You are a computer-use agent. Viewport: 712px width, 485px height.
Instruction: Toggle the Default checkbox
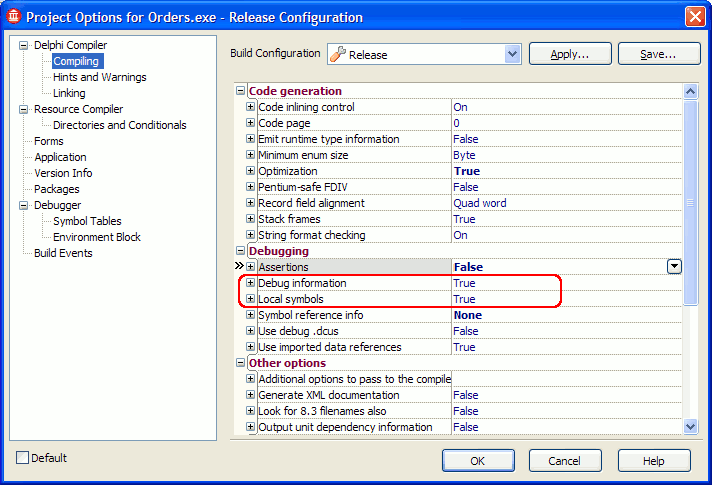22,458
